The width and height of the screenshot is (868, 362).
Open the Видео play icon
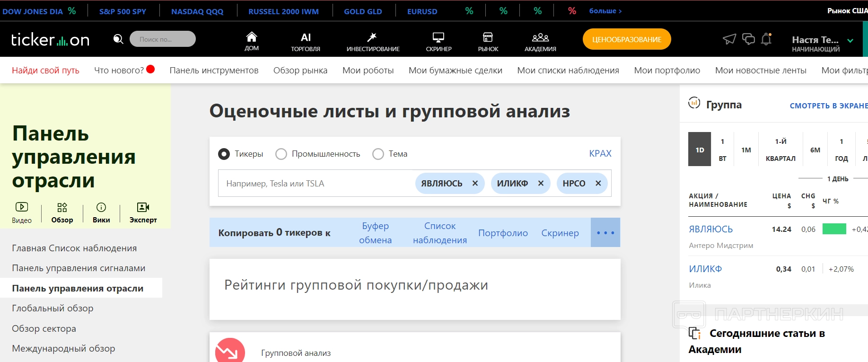pyautogui.click(x=22, y=207)
